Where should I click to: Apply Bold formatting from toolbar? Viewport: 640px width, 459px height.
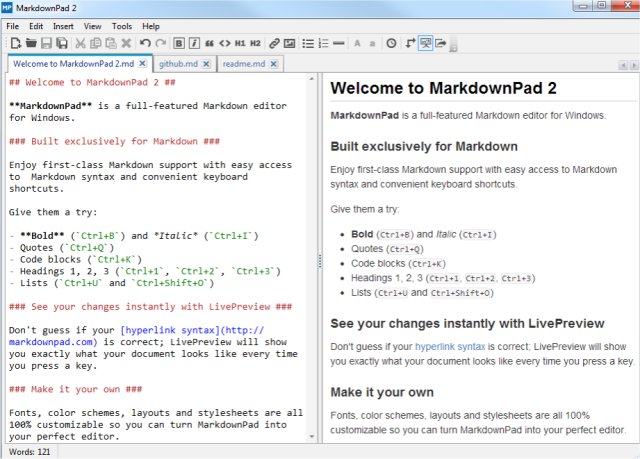click(179, 43)
